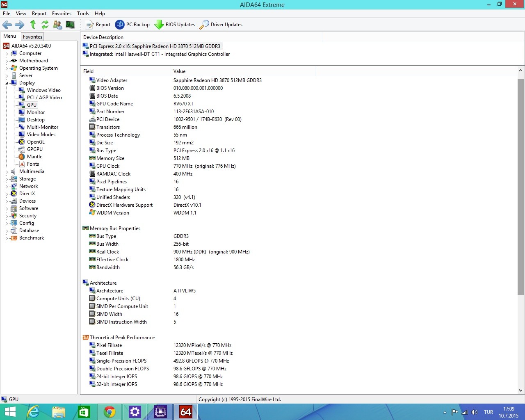Click the Database icon in tree
The height and width of the screenshot is (420, 525).
[14, 231]
